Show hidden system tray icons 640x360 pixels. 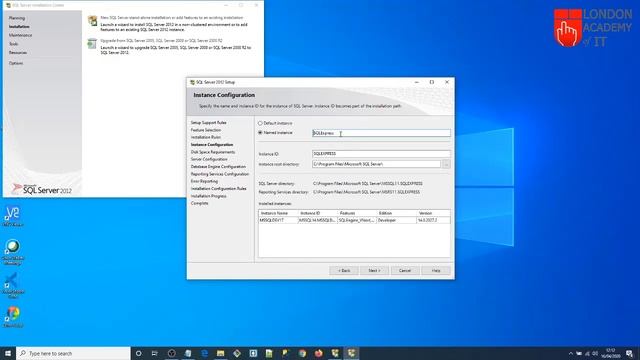tap(571, 353)
